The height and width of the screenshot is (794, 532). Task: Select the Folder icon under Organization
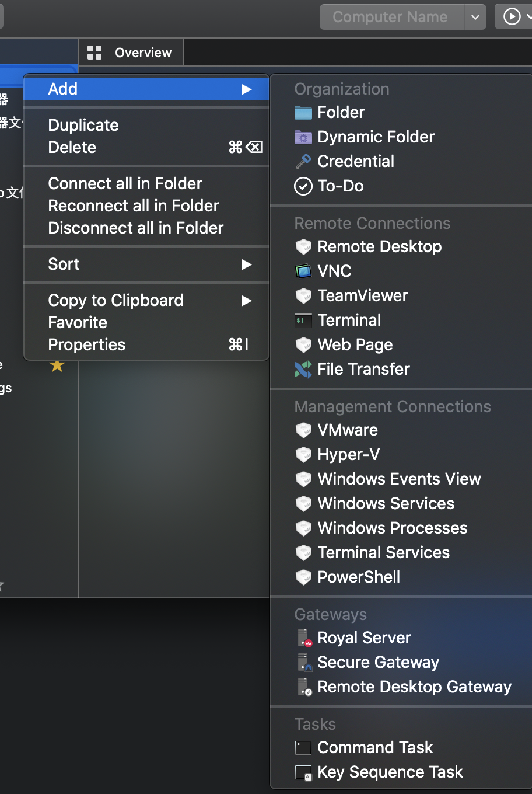click(x=303, y=112)
